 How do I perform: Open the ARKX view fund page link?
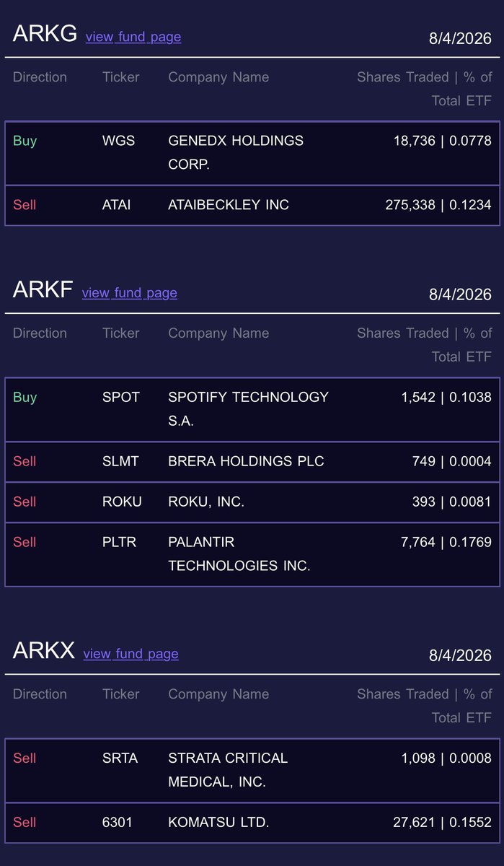point(131,653)
